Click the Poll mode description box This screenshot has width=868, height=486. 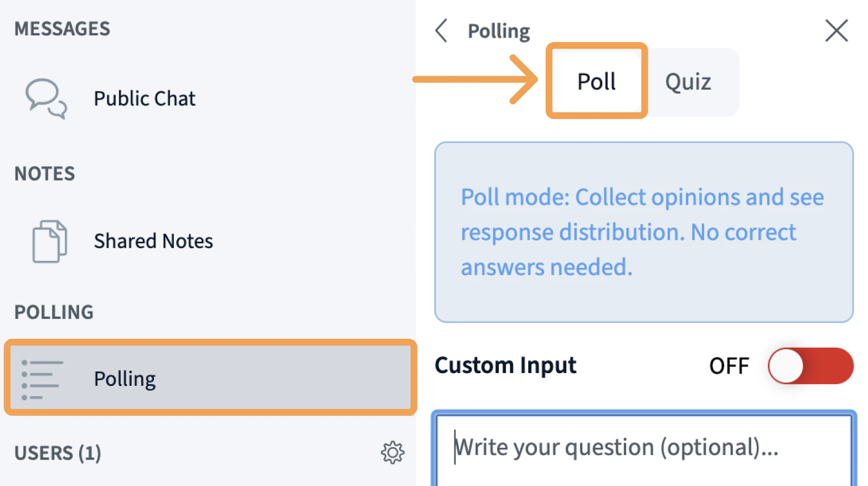point(643,232)
